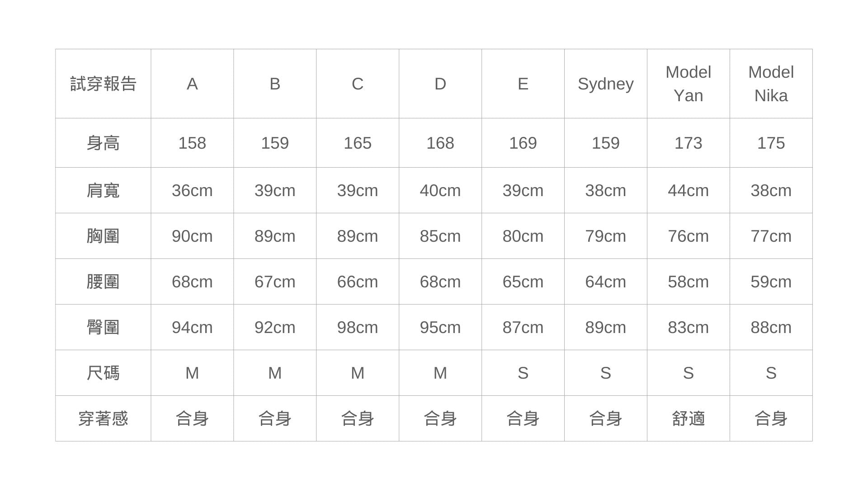
Task: Select the 穿著感 row label
Action: tap(103, 419)
